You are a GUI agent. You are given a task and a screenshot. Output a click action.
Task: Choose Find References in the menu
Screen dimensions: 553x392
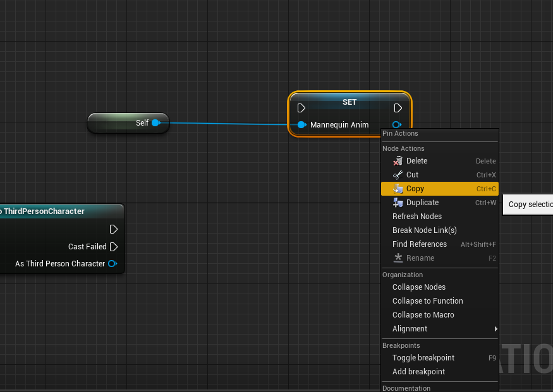click(440, 244)
